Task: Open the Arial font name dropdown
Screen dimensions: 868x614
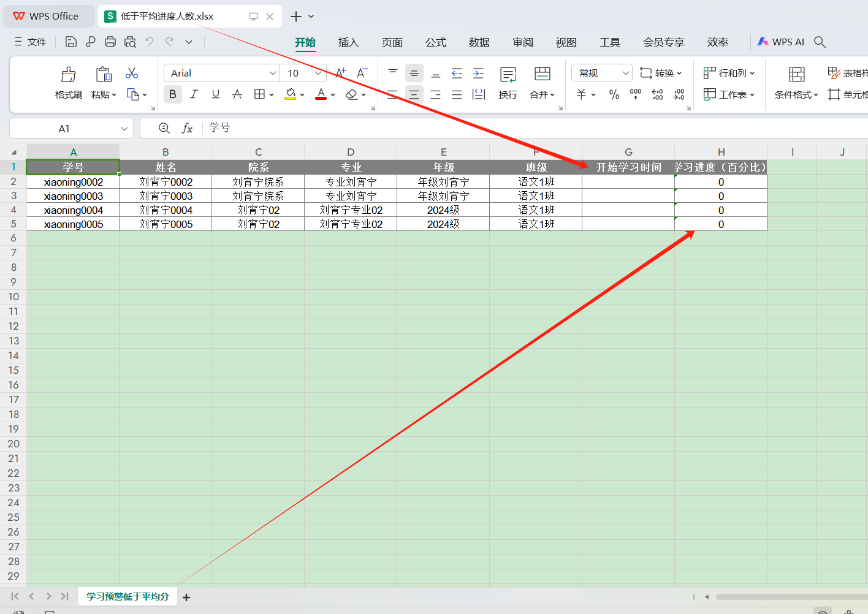Action: [x=273, y=73]
